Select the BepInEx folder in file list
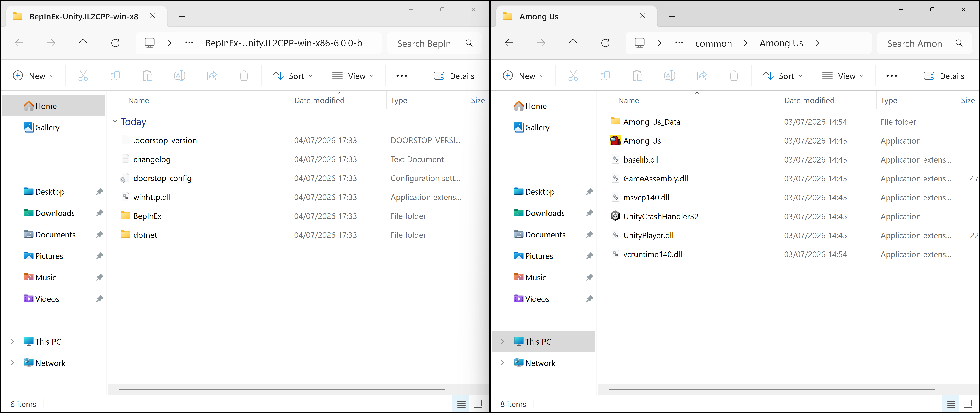This screenshot has width=980, height=413. tap(147, 216)
